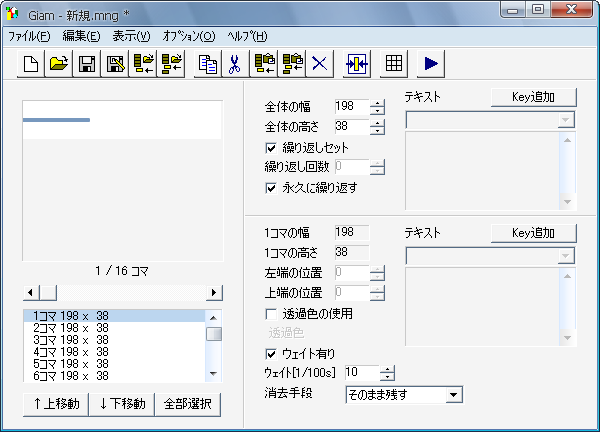Open the ヘルプ(H) menu
This screenshot has height=432, width=600.
247,36
